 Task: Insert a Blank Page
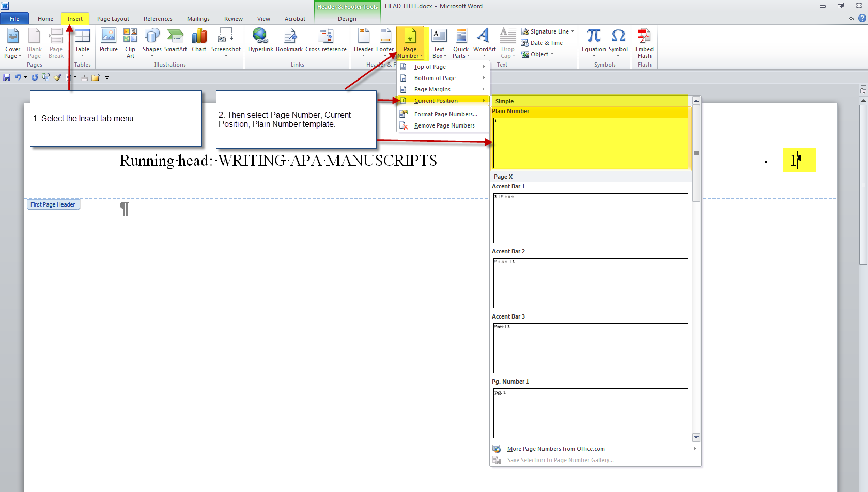coord(34,43)
